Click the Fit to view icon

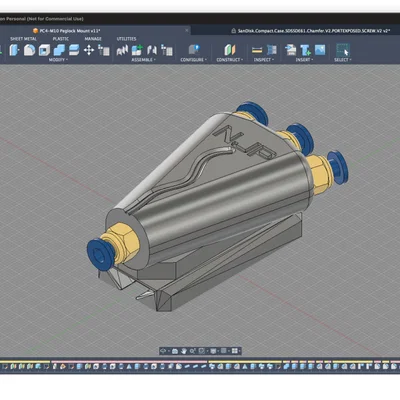click(202, 351)
